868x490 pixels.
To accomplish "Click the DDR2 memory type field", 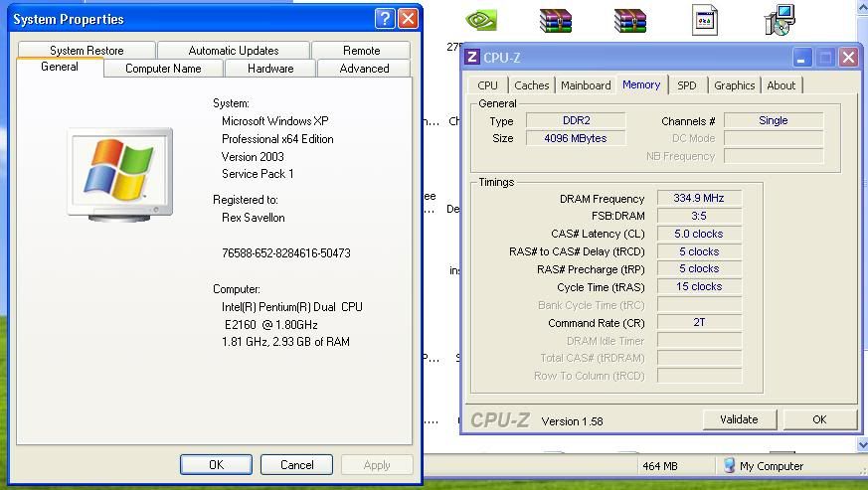I will [x=576, y=120].
